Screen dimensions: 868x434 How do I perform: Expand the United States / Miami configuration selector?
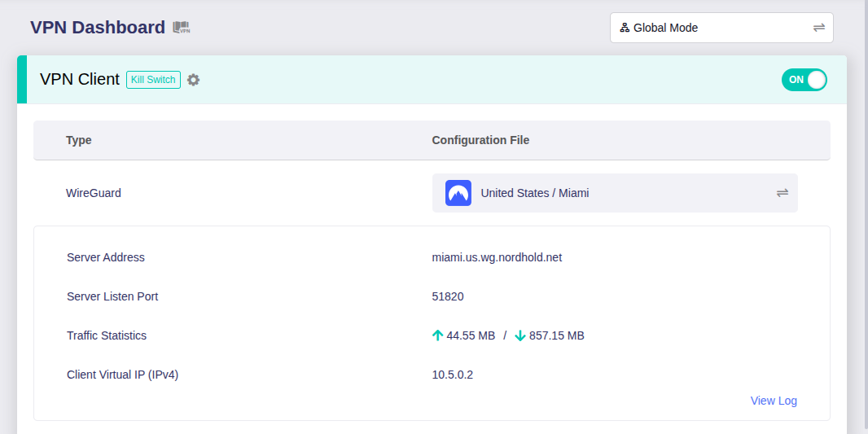pos(615,193)
